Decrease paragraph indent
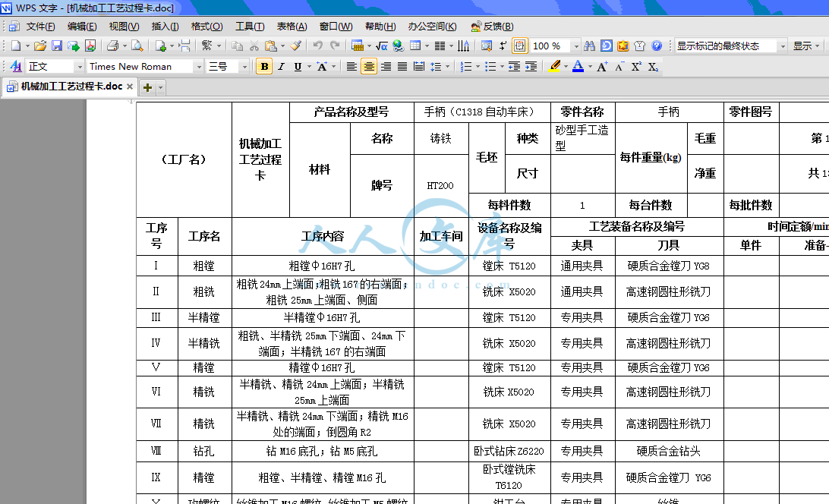This screenshot has width=829, height=504. coord(514,67)
